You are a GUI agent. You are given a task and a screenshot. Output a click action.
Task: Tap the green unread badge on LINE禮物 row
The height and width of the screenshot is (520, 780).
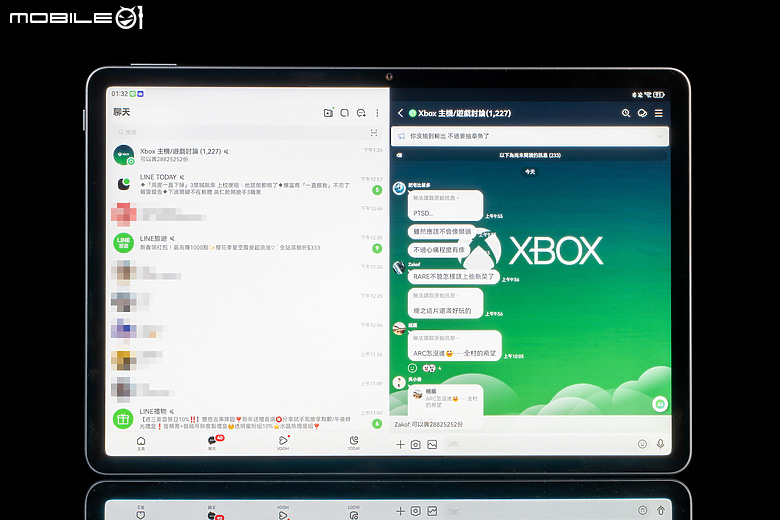(x=377, y=423)
